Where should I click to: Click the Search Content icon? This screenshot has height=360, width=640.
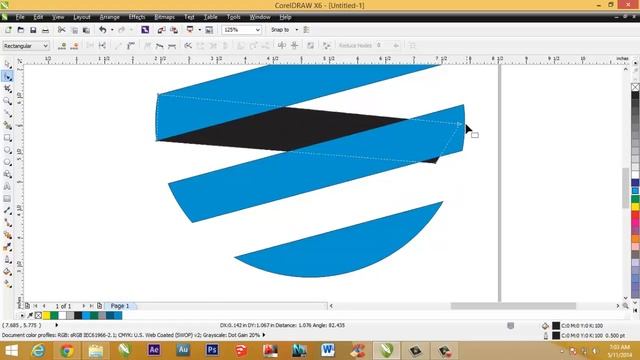pyautogui.click(x=145, y=30)
